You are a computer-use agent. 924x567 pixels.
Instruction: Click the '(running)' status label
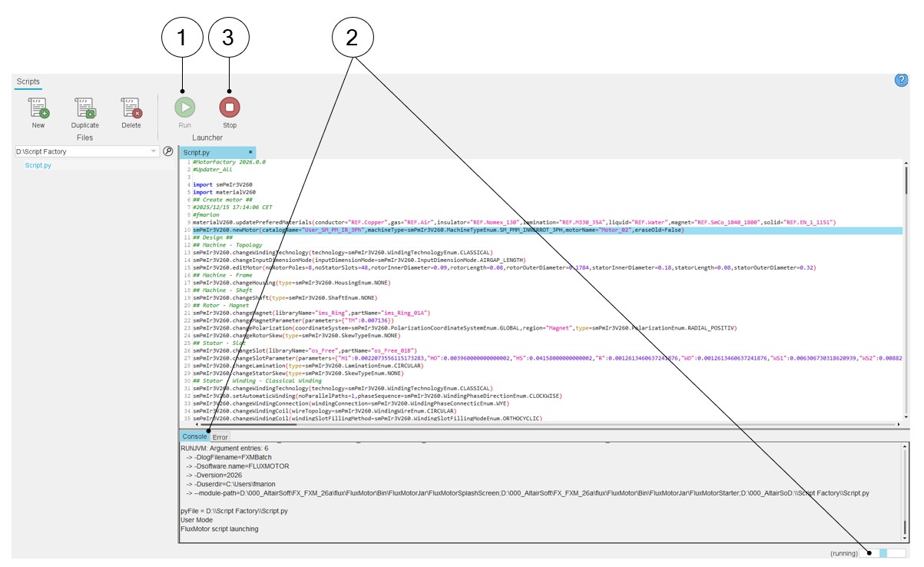pos(843,553)
